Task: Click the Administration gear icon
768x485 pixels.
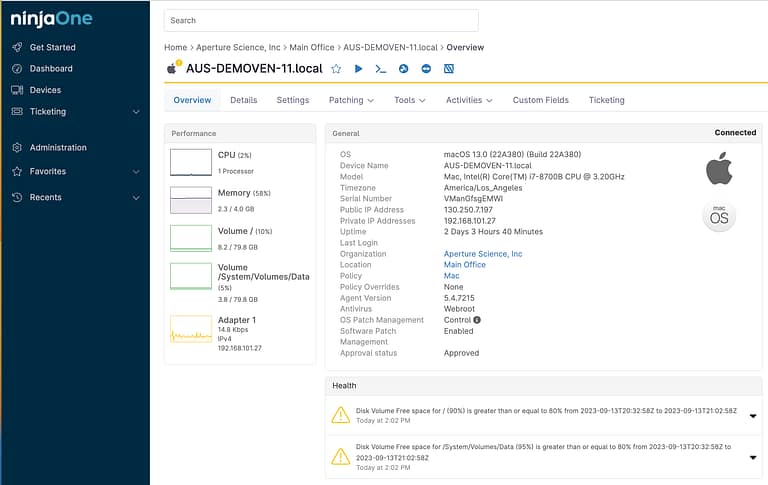Action: [x=17, y=148]
